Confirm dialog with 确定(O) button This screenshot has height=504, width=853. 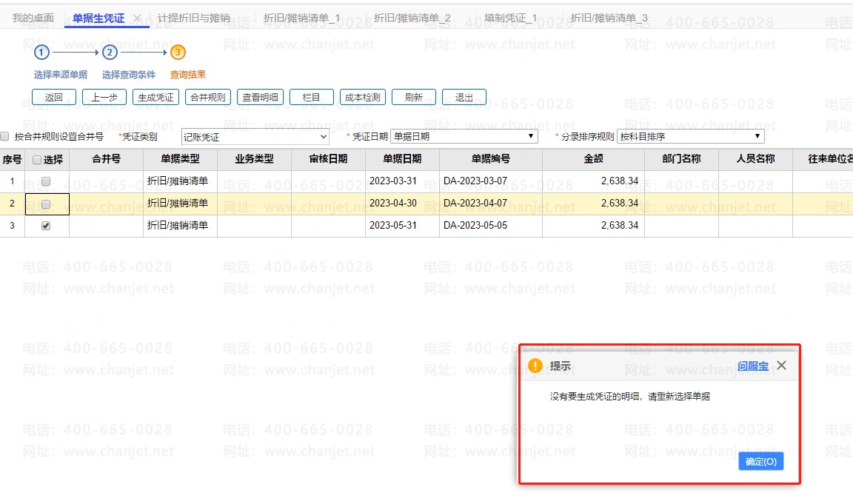(x=760, y=462)
